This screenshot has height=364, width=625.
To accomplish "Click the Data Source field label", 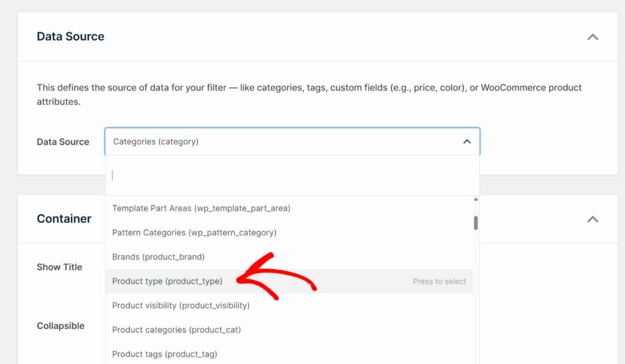I will 63,141.
